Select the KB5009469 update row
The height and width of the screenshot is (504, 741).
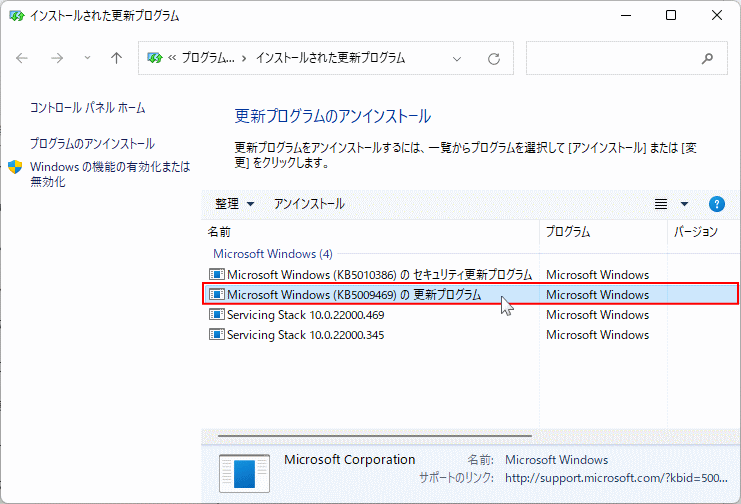[470, 294]
